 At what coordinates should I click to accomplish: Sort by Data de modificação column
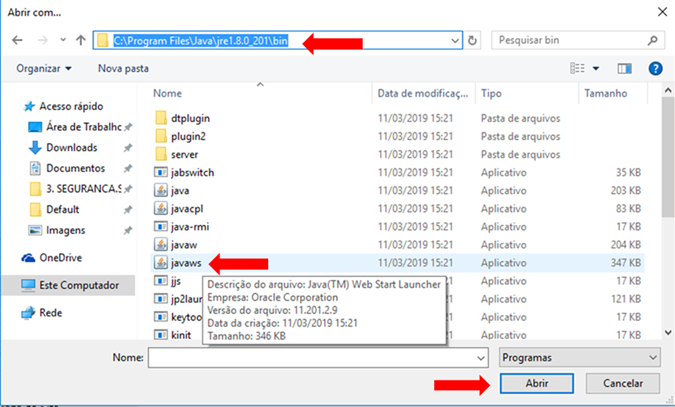tap(423, 93)
